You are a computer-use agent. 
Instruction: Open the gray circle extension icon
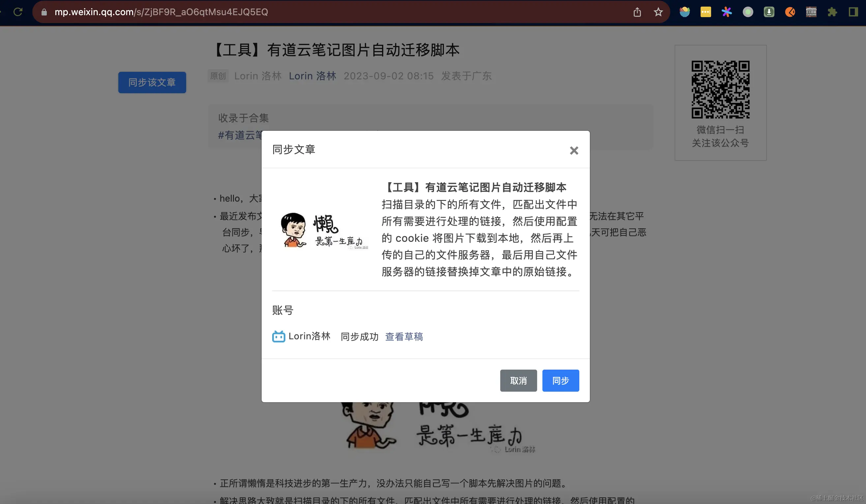point(748,12)
